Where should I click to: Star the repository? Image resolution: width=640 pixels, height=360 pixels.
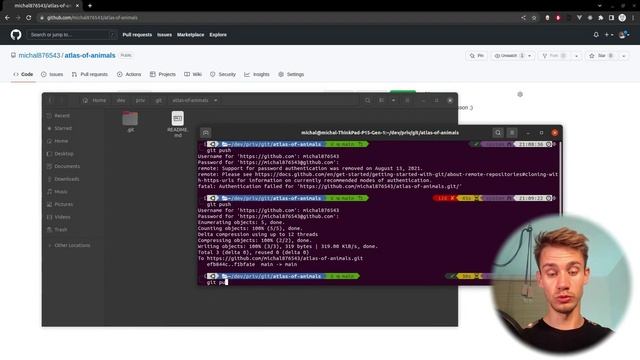[601, 56]
